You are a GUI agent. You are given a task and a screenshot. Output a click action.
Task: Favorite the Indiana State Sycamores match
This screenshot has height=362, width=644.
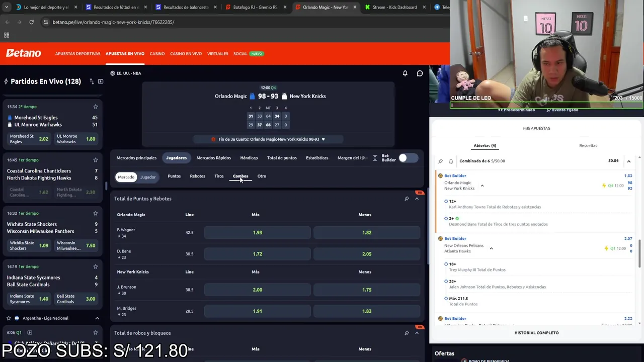point(95,266)
